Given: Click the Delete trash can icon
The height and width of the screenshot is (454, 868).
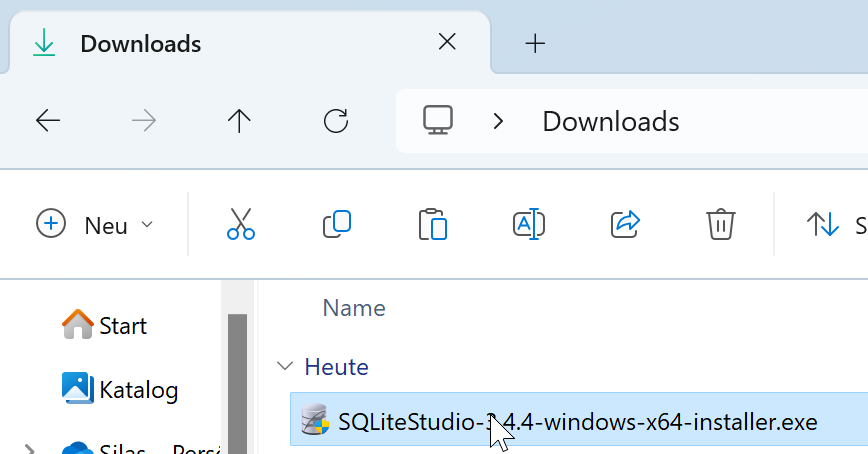Looking at the screenshot, I should tap(720, 224).
